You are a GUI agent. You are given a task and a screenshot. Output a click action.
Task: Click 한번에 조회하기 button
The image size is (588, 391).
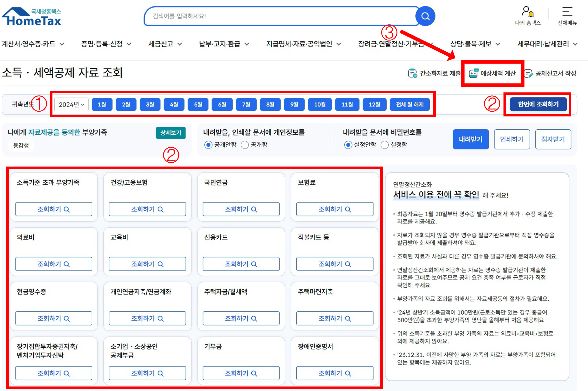pos(538,104)
